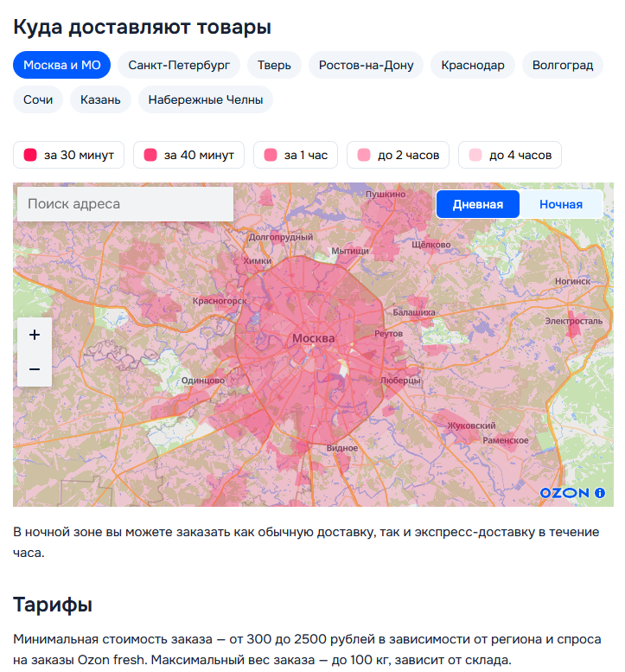Click Раменское label on the map
The image size is (625, 672).
pos(506,440)
